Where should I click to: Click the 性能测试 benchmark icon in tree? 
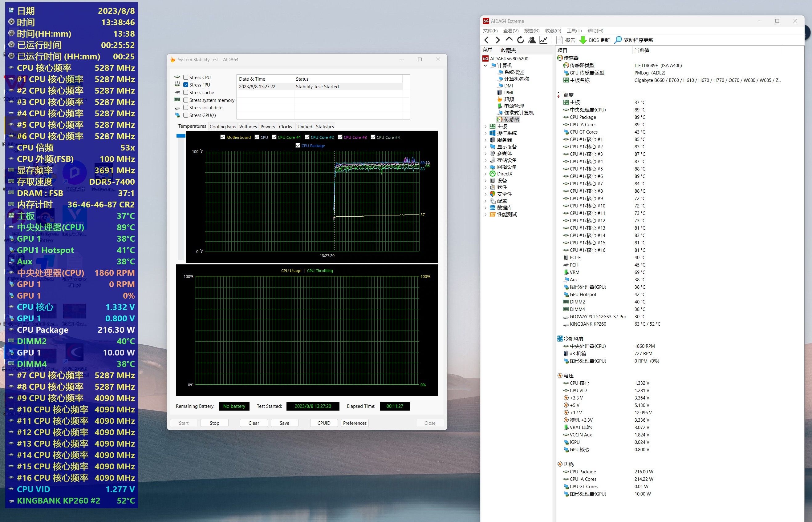[493, 215]
